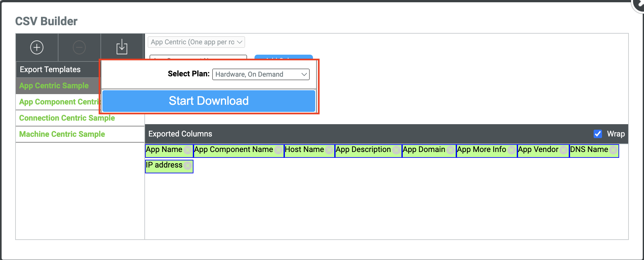
Task: Remove the App Name column chip
Action: (187, 150)
